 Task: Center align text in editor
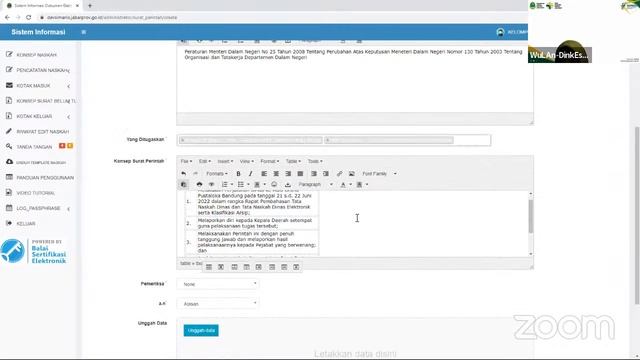pyautogui.click(x=276, y=174)
